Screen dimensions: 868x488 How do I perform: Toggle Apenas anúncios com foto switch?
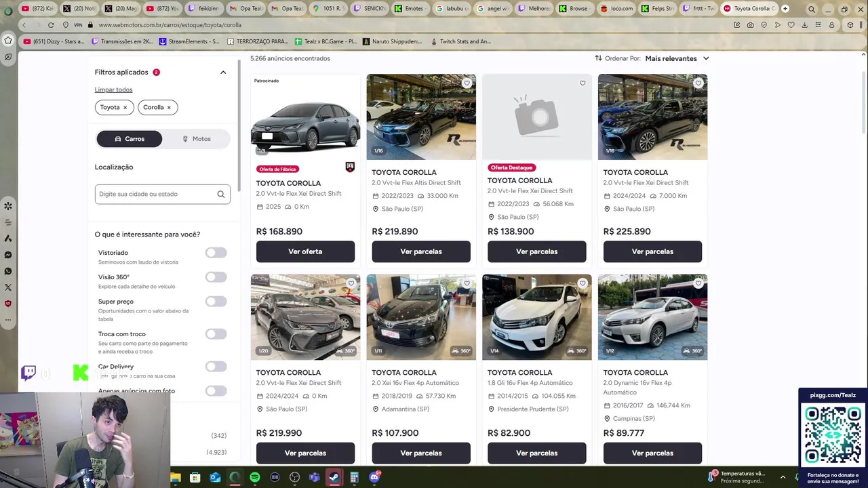click(216, 391)
